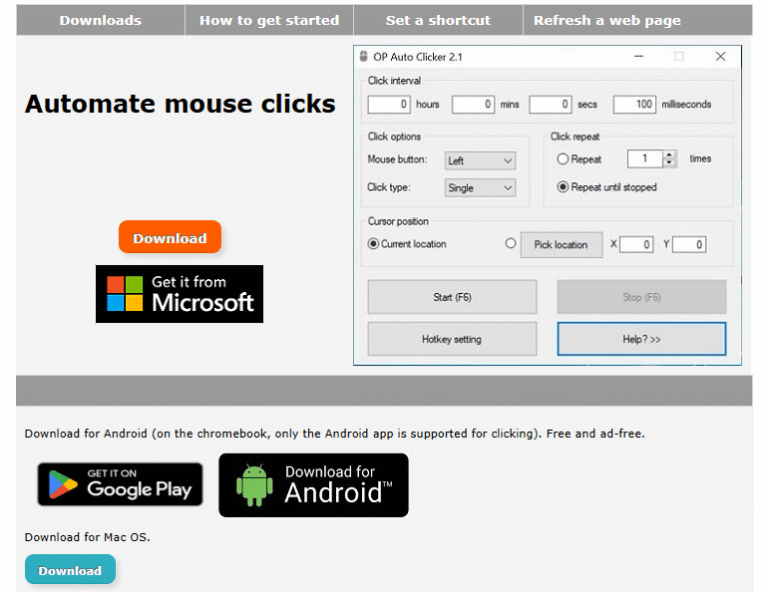Click the Get it from Microsoft badge
Viewport: 768px width, 592px height.
click(x=179, y=294)
